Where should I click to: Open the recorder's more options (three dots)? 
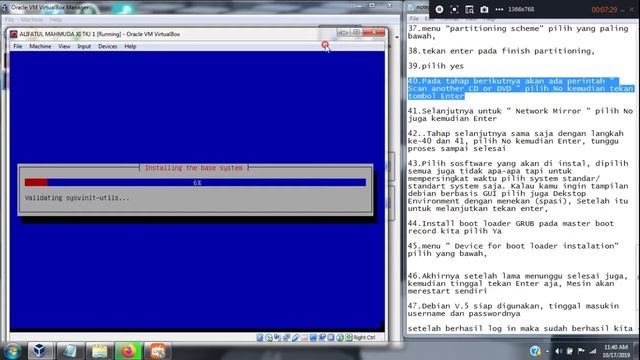499,9
